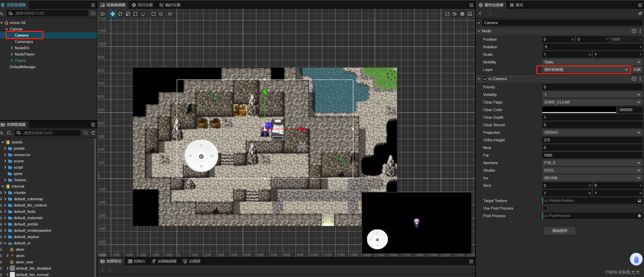Open inspector panel hamburger menu
644x277 pixels.
coord(640,5)
